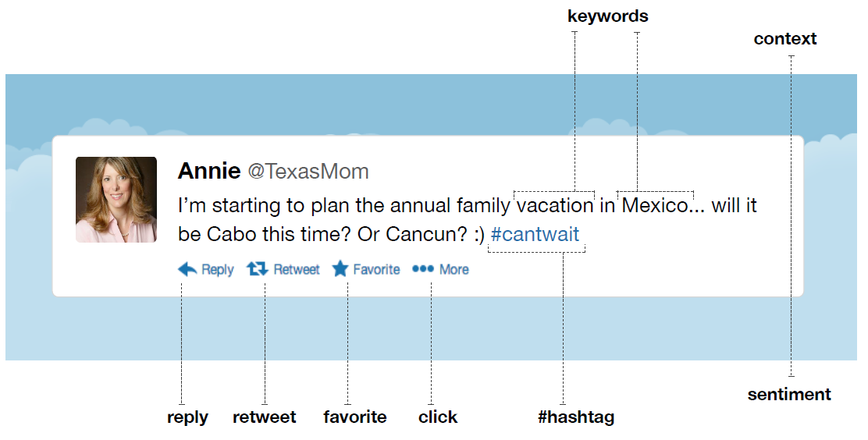Click the Retweet arrows icon

[x=257, y=269]
